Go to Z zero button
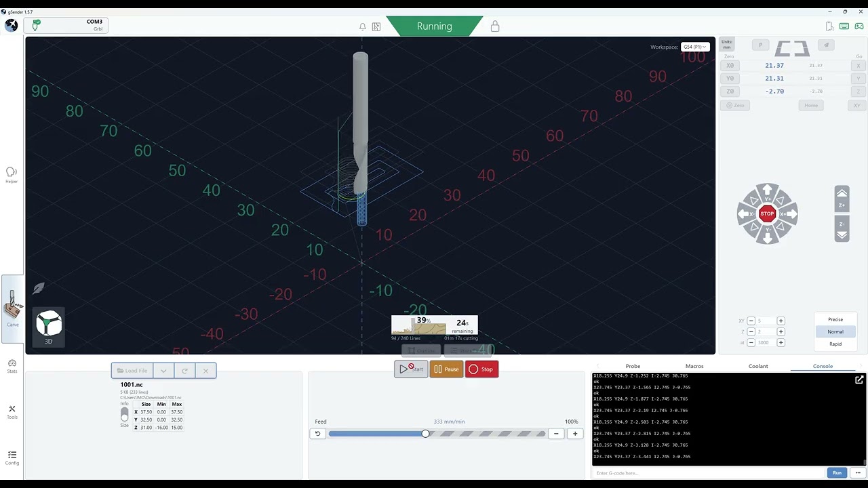 click(x=858, y=91)
